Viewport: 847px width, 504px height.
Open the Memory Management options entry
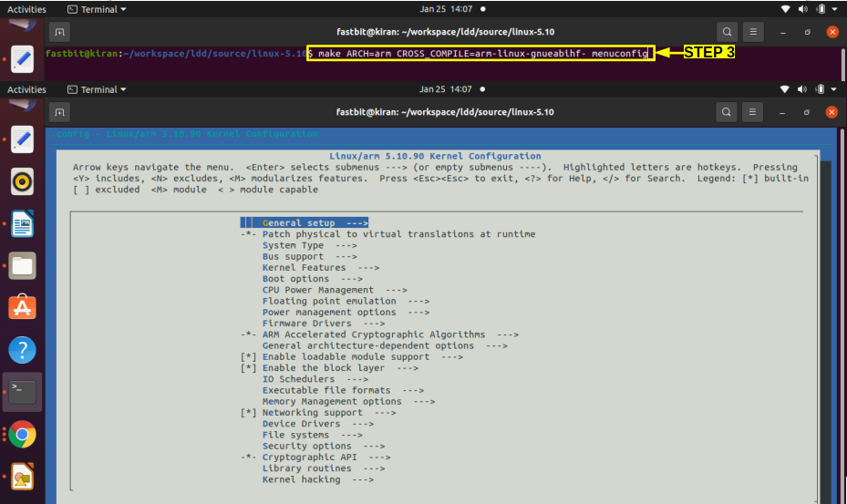[x=348, y=401]
